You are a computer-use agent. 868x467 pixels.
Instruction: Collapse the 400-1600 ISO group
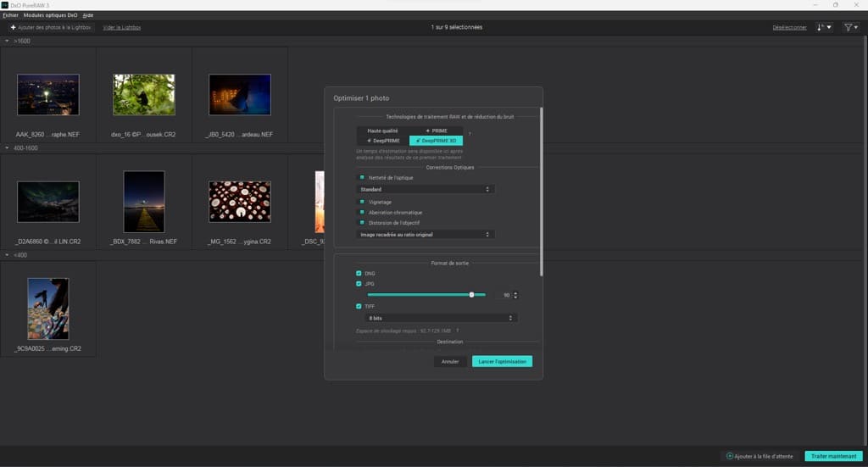7,148
